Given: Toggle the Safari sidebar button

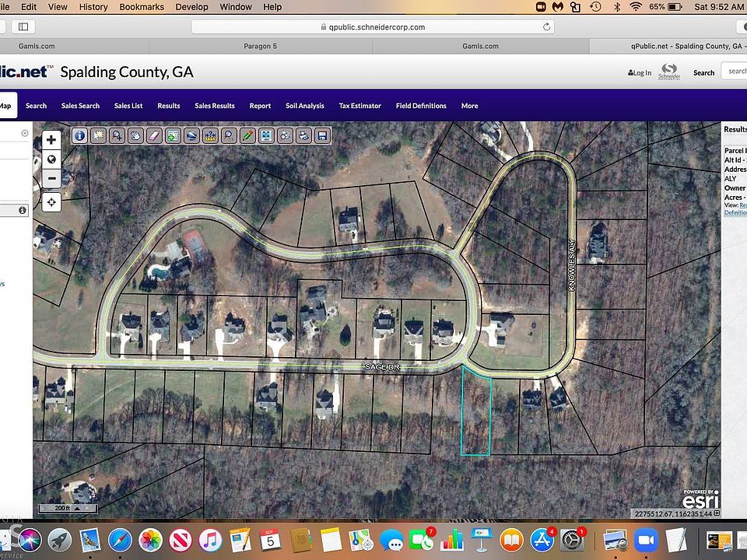Looking at the screenshot, I should (23, 26).
